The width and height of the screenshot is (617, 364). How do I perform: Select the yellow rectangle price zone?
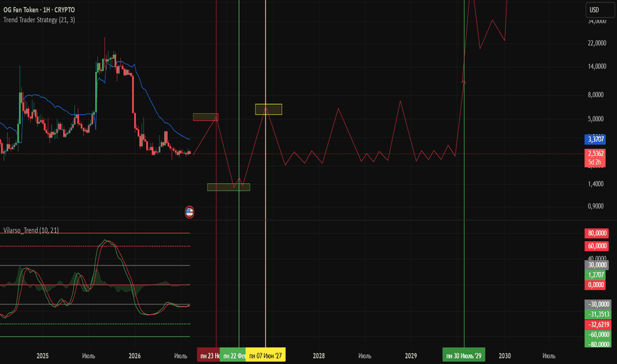coord(268,109)
